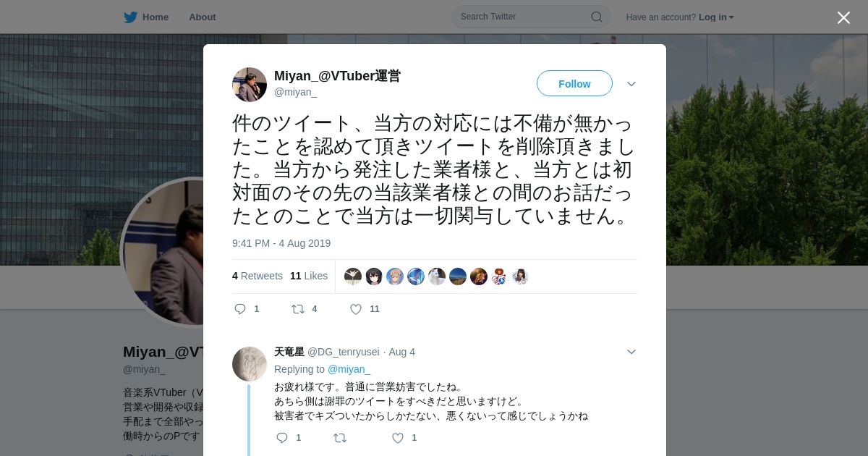Open the @miyan_ mention link in the reply

(x=349, y=369)
